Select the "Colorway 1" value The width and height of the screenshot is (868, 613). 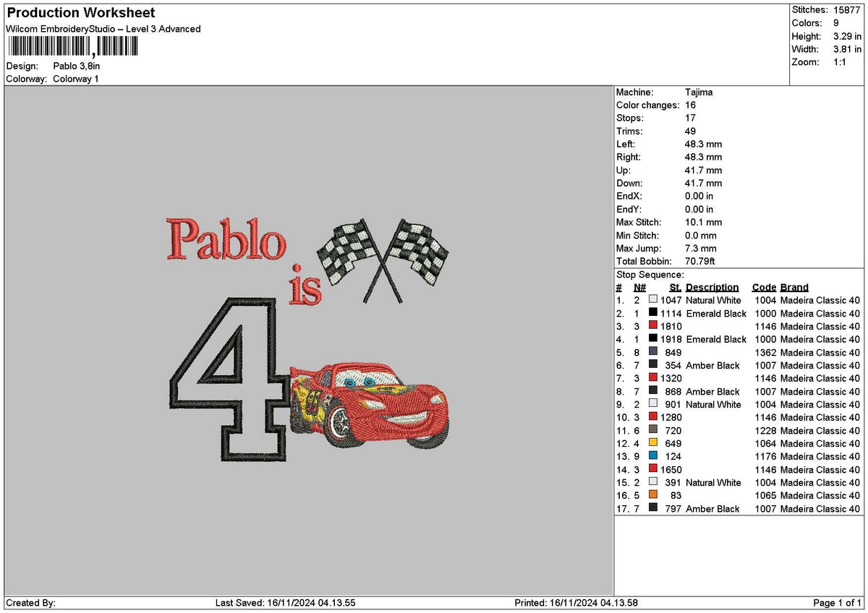coord(76,79)
